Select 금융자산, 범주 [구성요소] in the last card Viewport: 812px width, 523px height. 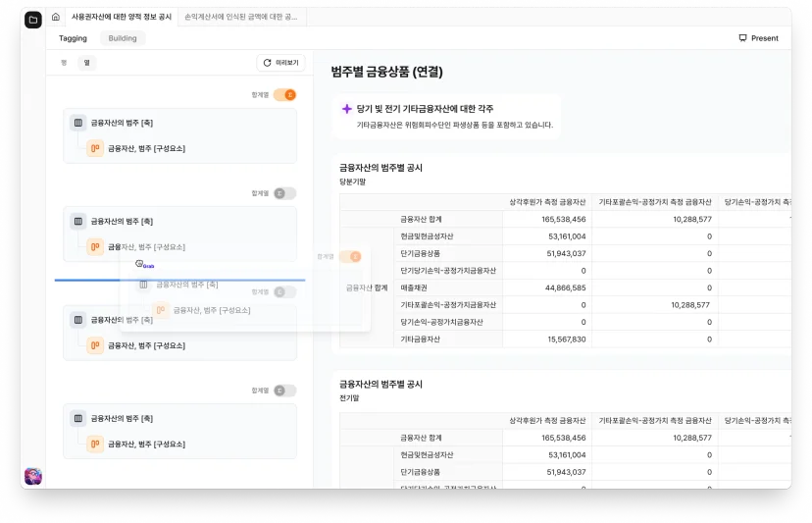146,445
